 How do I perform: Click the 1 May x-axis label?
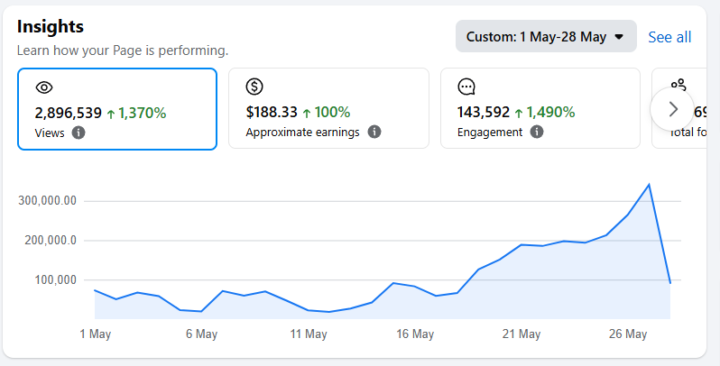(x=95, y=334)
